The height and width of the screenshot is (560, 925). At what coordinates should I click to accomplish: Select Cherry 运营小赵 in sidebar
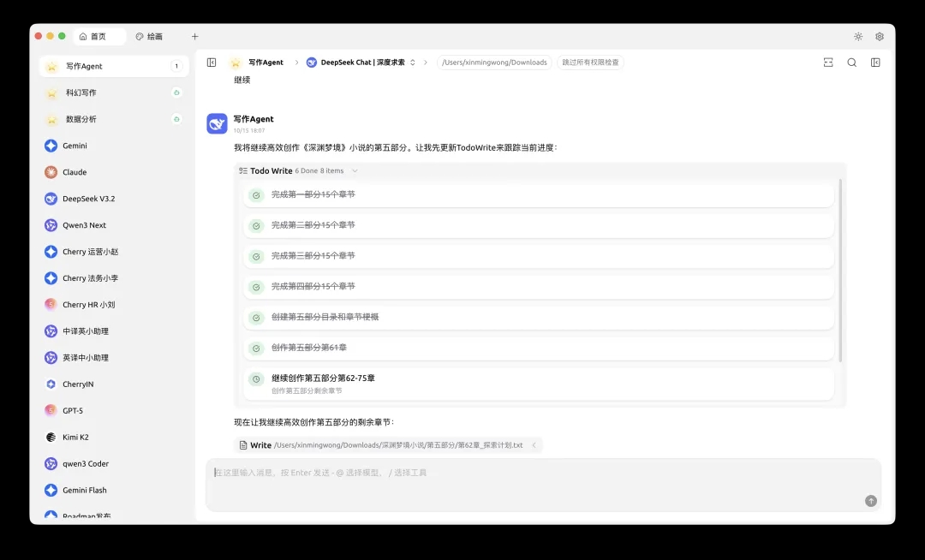pyautogui.click(x=114, y=252)
